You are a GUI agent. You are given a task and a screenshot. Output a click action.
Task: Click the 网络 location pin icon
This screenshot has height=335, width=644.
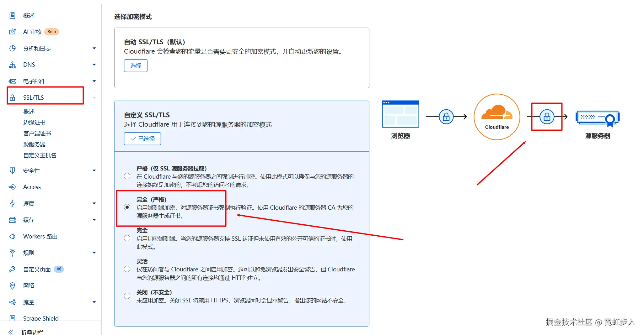coord(12,285)
